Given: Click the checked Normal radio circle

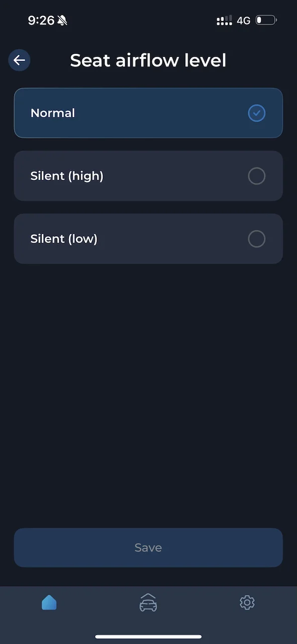Looking at the screenshot, I should click(x=257, y=113).
